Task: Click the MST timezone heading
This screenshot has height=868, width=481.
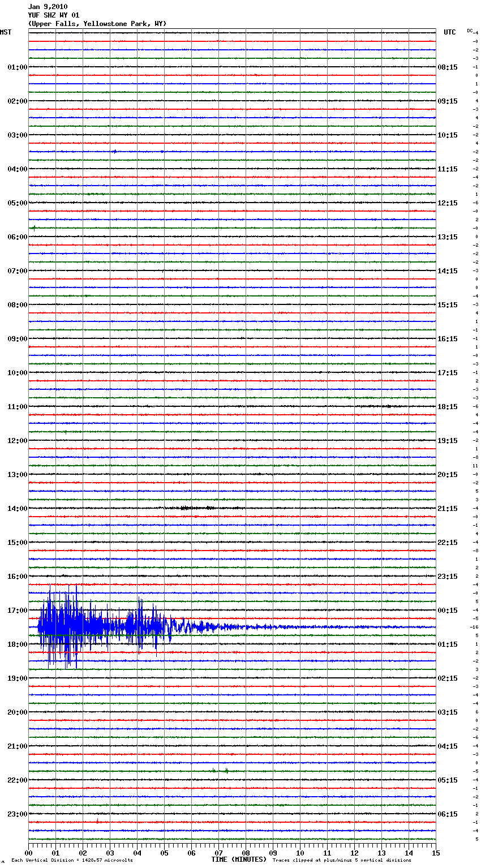Action: coord(6,32)
